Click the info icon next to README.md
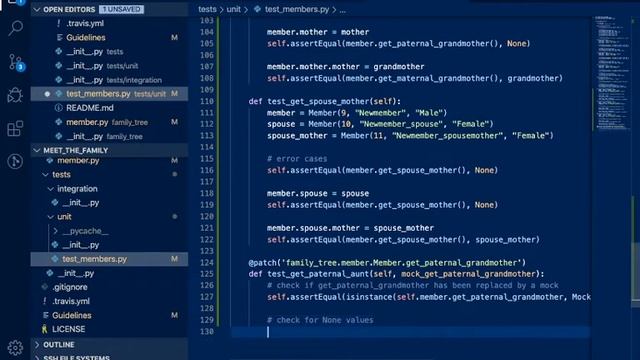Screen dimensions: 640x360 click(59, 108)
